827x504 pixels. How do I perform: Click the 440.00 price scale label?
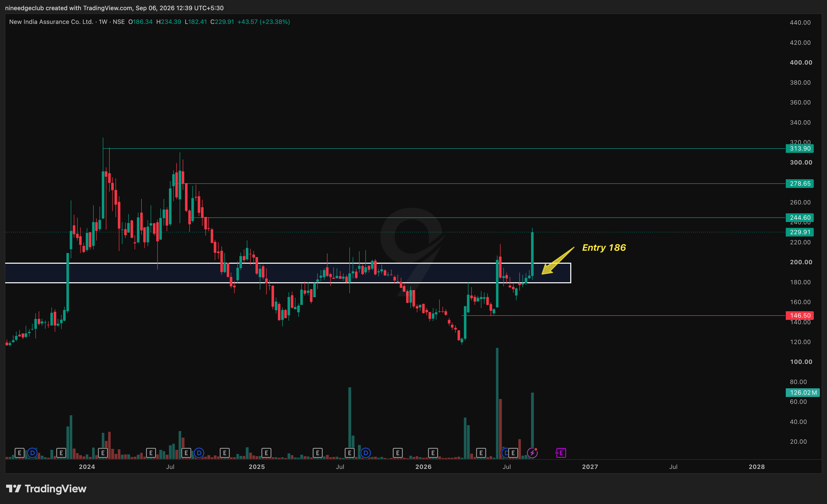click(800, 22)
